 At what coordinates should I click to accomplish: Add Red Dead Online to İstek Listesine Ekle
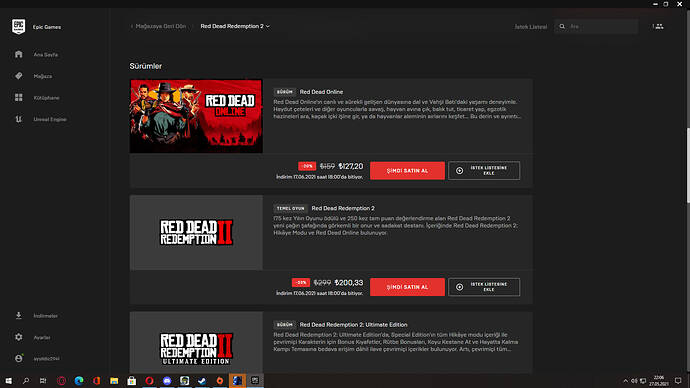point(484,171)
